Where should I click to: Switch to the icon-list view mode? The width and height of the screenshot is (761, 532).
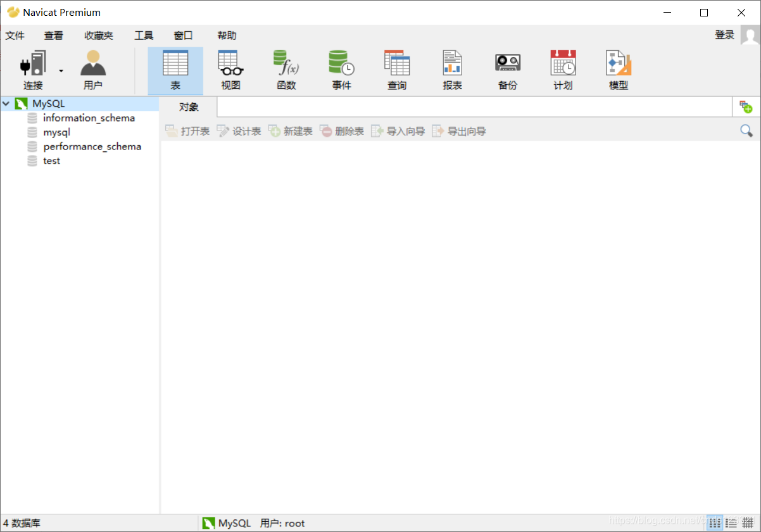(715, 523)
